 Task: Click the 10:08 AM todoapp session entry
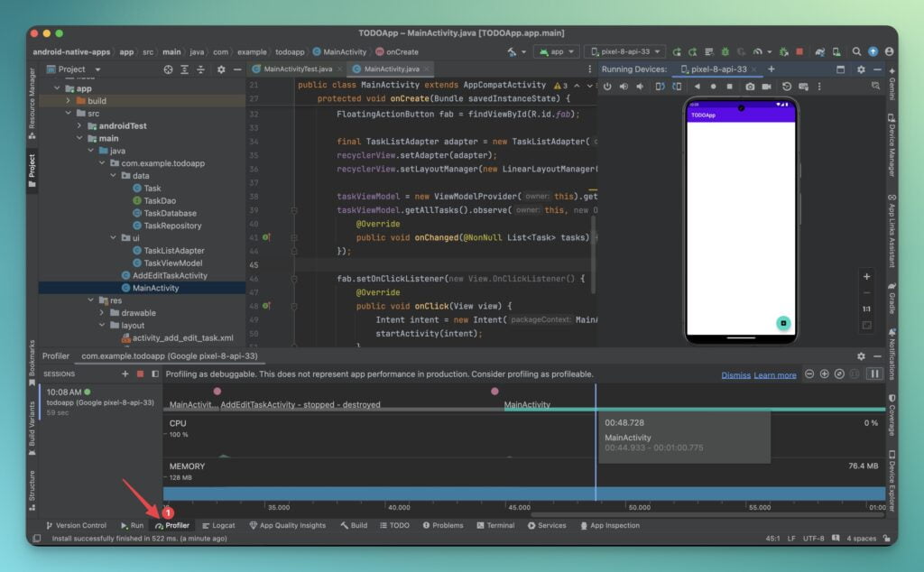coord(100,401)
